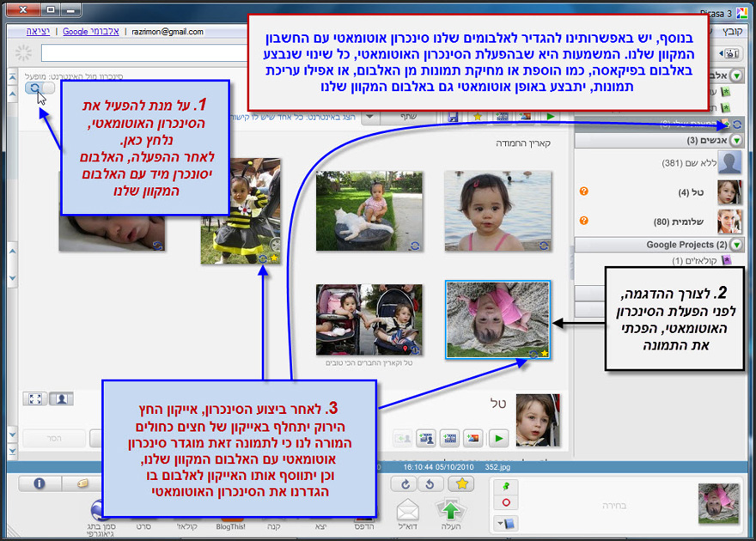Image resolution: width=756 pixels, height=541 pixels.
Task: Click the movie icon in the טל person row
Action: pyautogui.click(x=449, y=439)
